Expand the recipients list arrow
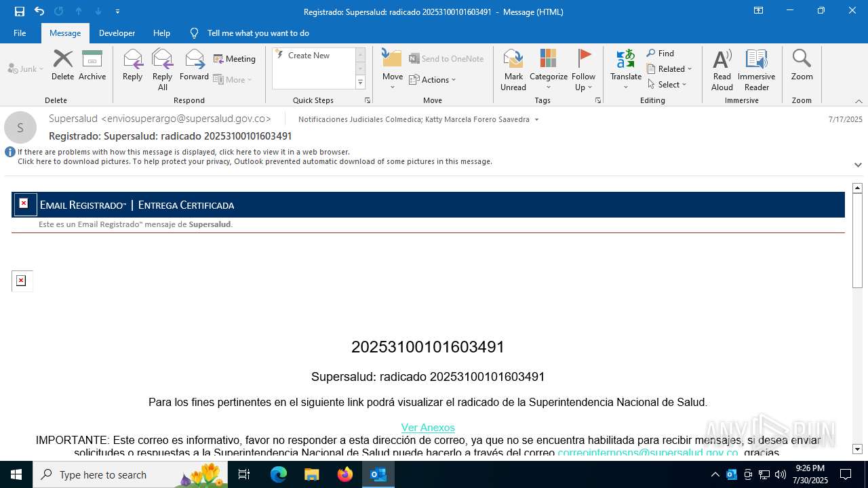 point(537,120)
